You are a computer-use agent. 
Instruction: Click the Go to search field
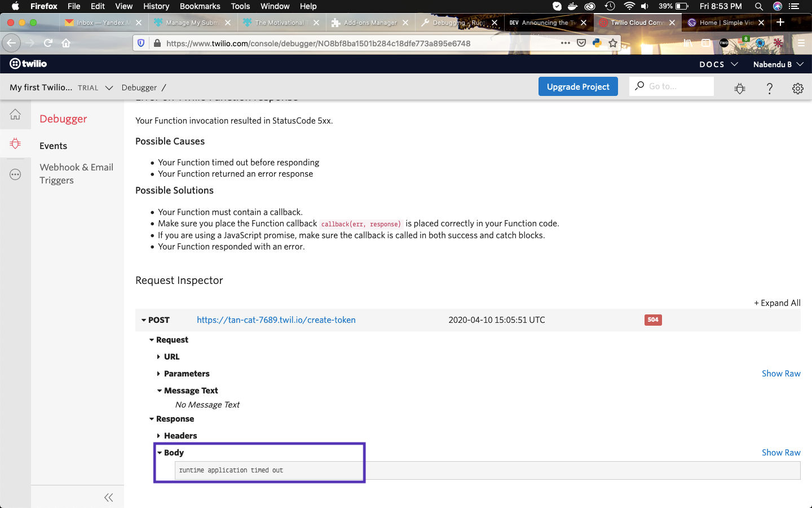point(672,86)
